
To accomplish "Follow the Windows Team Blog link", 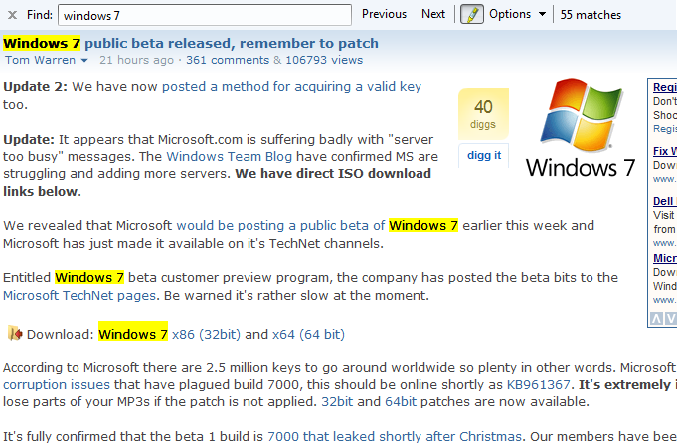I will [x=229, y=156].
